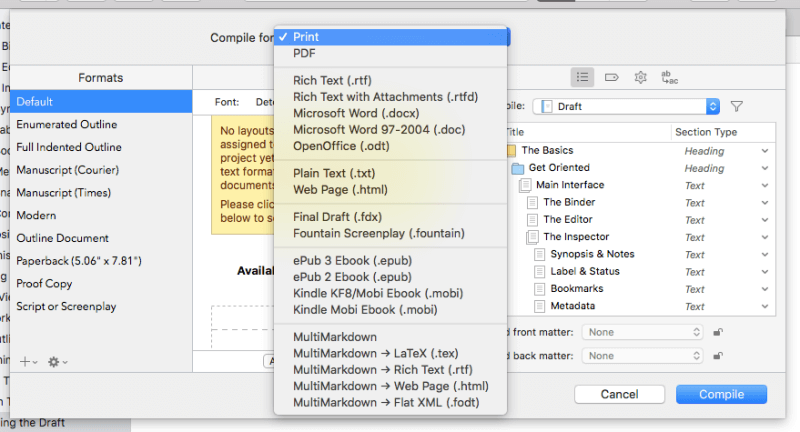800x432 pixels.
Task: Choose Fountain Screenplay (.fountain) output
Action: (391, 234)
